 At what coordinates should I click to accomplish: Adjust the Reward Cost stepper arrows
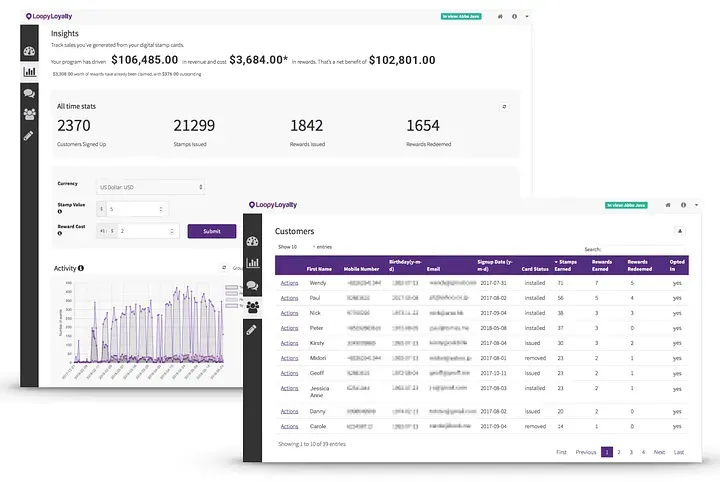click(x=172, y=231)
